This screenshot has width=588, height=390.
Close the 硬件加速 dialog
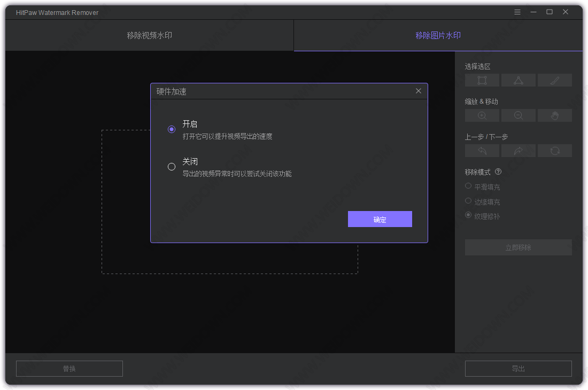[419, 91]
